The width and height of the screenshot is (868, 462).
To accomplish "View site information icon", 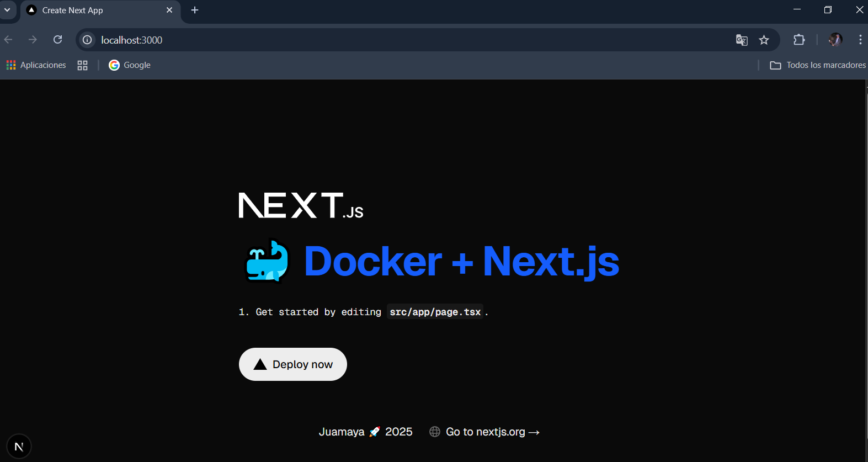I will (x=87, y=40).
